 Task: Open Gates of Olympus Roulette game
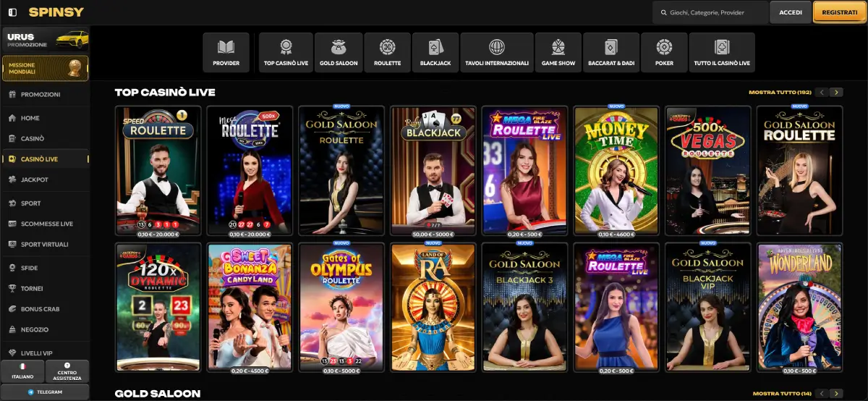point(341,308)
